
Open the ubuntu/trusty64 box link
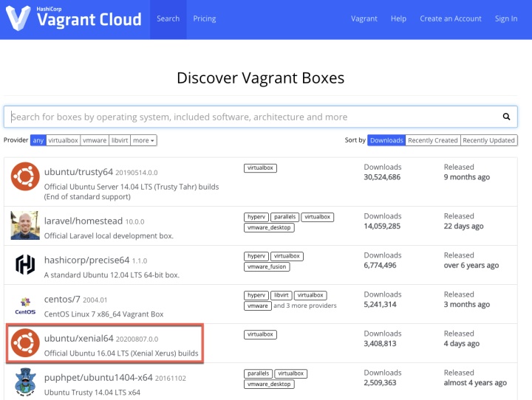(78, 172)
